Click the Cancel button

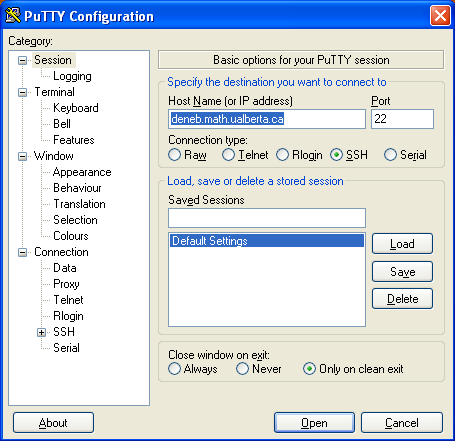[x=402, y=423]
